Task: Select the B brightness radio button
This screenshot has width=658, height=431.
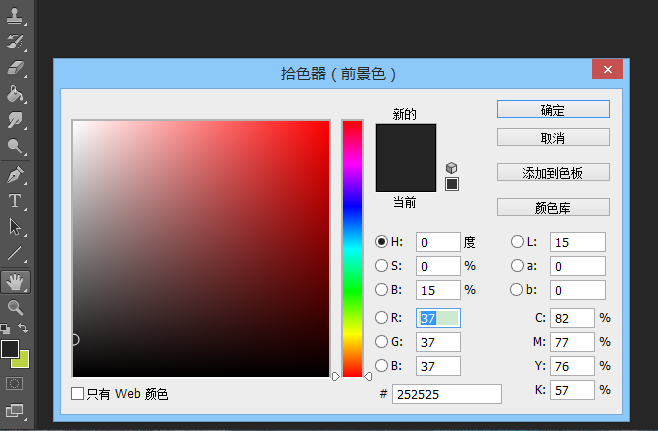Action: [381, 290]
